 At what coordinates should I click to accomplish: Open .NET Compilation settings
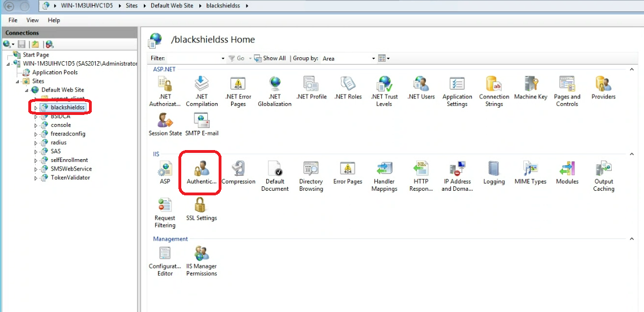[x=202, y=92]
